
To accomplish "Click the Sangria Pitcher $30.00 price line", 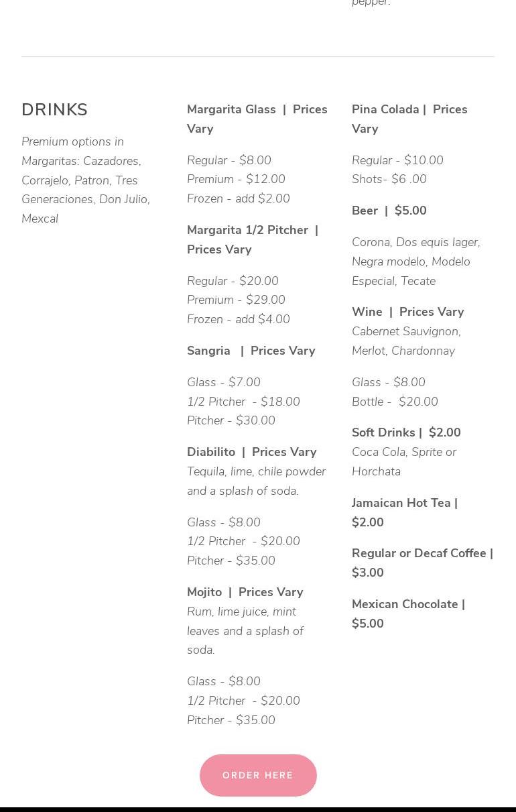I will point(231,420).
